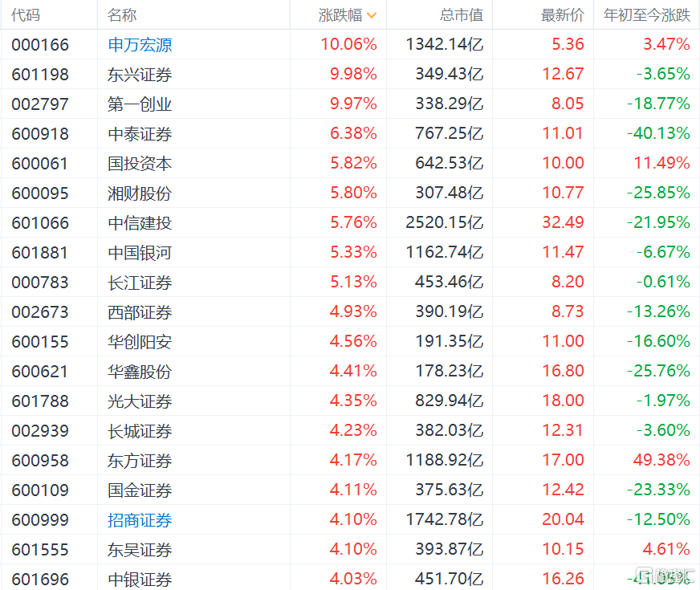Click year-to-date value 11.49%
The height and width of the screenshot is (590, 700).
point(662,163)
